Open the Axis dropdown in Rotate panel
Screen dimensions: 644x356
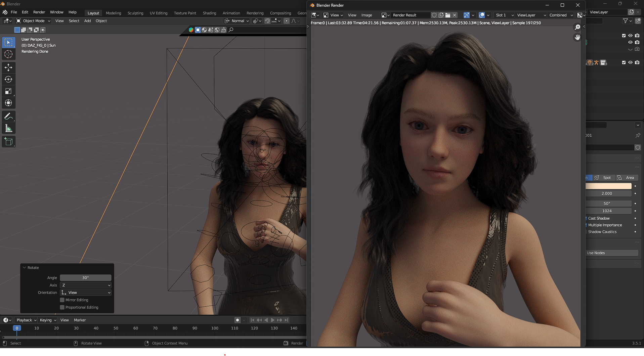tap(86, 285)
